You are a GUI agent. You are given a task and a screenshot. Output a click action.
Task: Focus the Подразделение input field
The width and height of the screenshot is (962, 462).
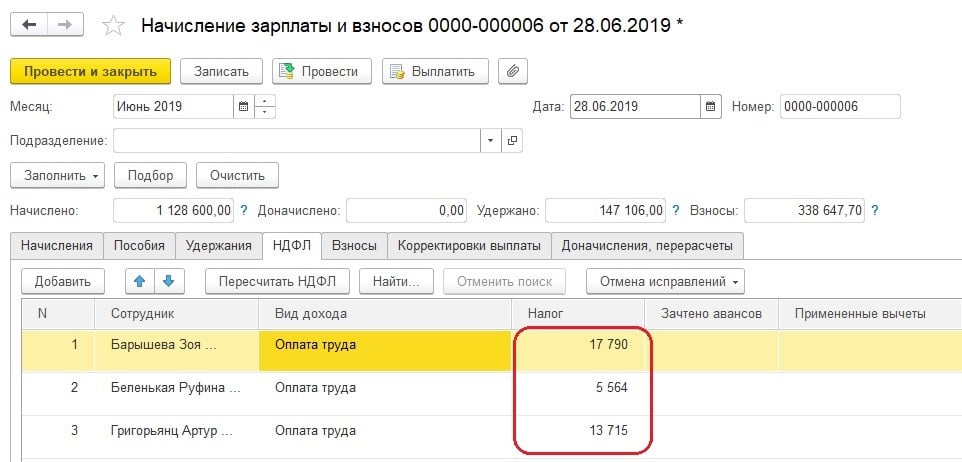tap(297, 141)
